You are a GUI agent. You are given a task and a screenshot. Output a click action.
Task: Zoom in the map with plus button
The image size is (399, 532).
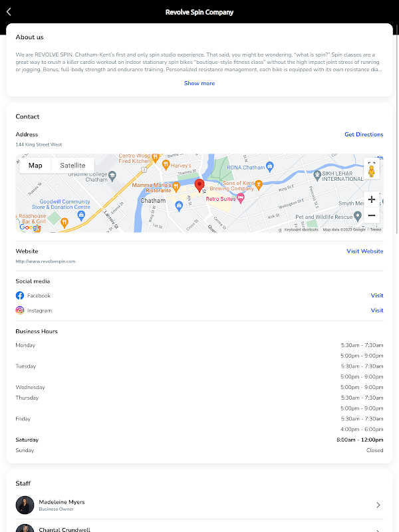coord(372,199)
